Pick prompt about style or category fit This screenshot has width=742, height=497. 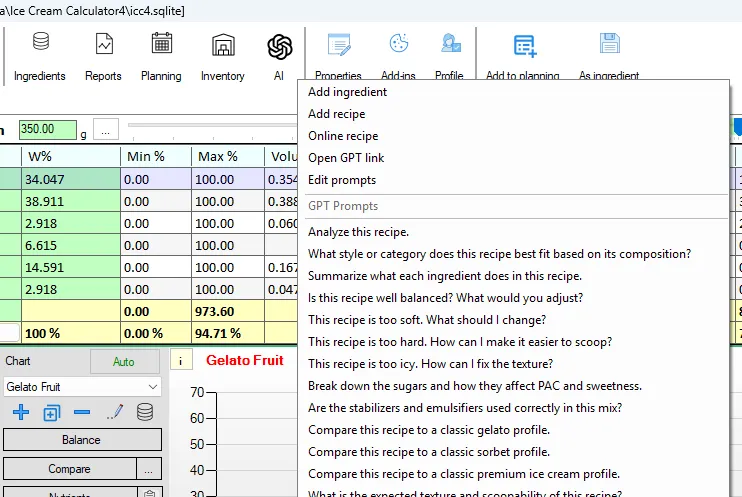click(513, 254)
